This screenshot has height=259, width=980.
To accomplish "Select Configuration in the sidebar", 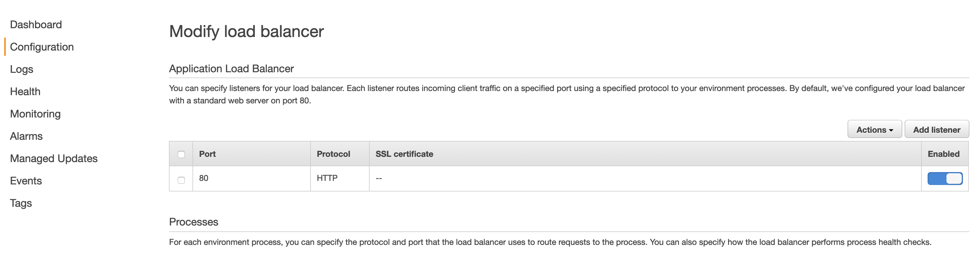I will pyautogui.click(x=42, y=47).
